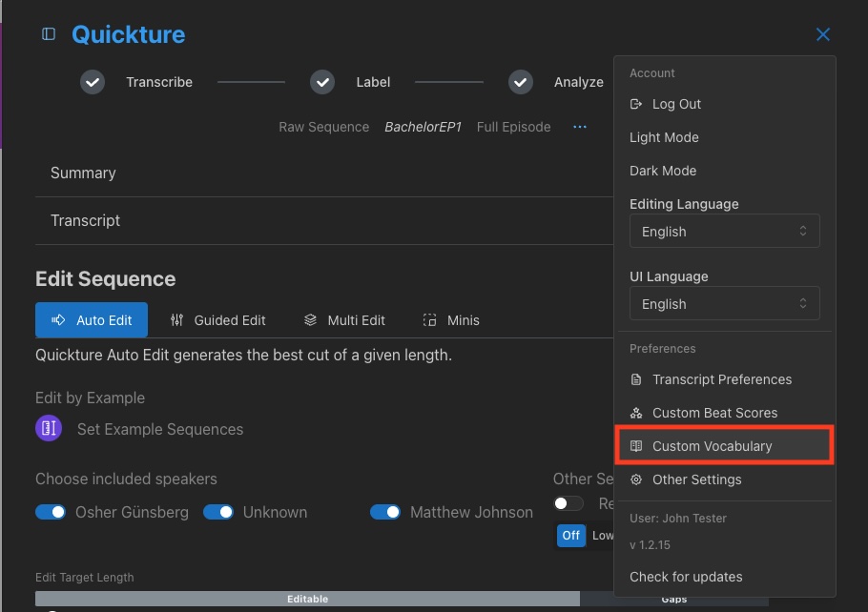868x612 pixels.
Task: Click the purple Set Example Sequences icon
Action: click(49, 428)
